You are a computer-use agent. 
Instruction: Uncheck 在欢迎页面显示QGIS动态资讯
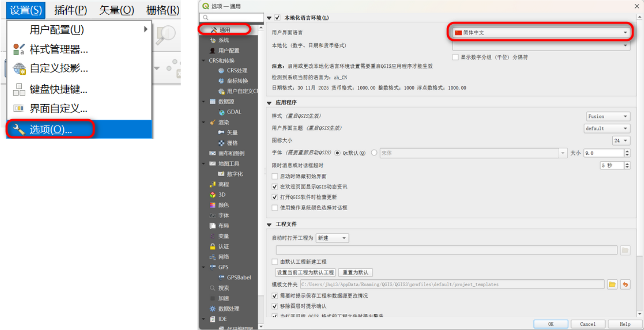pyautogui.click(x=275, y=186)
